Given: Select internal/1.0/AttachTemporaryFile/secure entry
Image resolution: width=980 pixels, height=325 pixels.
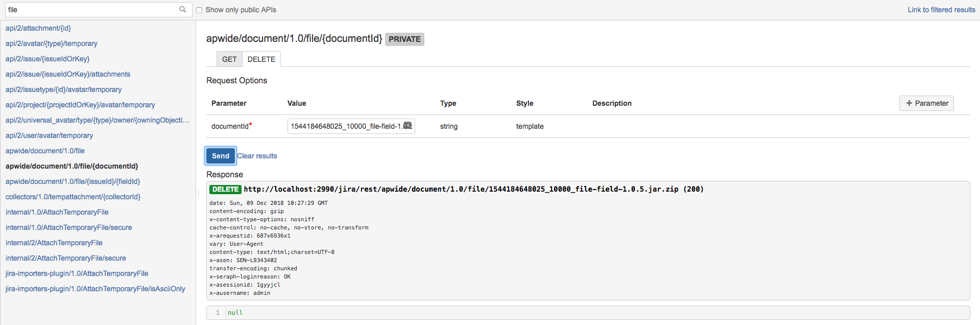Looking at the screenshot, I should coord(68,227).
